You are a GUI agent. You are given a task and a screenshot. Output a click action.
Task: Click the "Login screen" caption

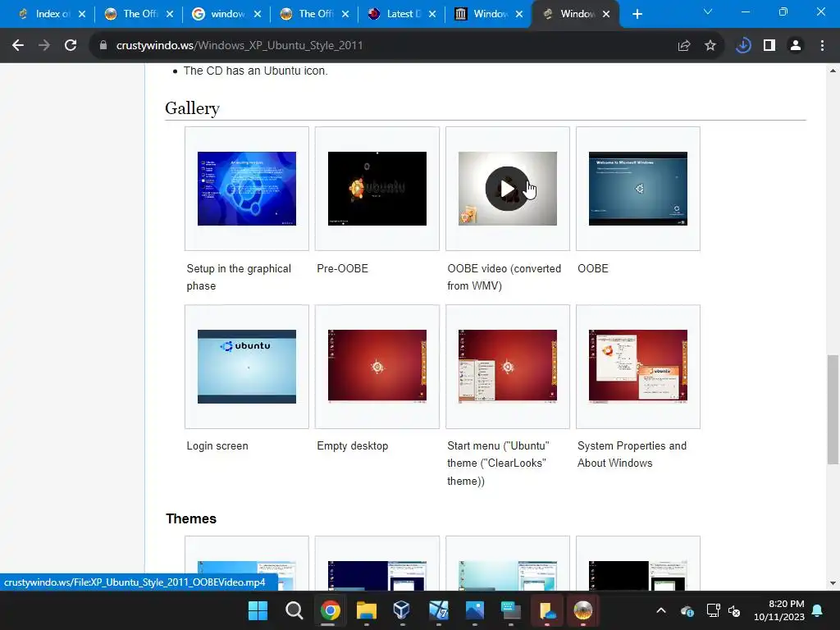point(217,445)
